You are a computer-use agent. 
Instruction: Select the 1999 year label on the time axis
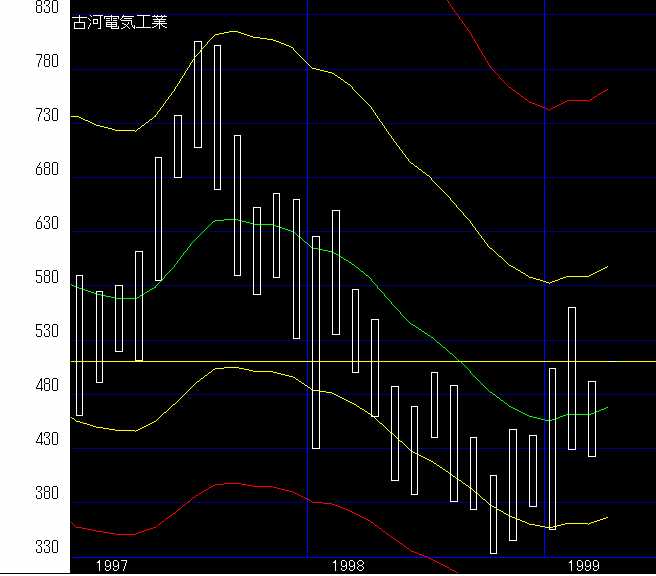(585, 565)
